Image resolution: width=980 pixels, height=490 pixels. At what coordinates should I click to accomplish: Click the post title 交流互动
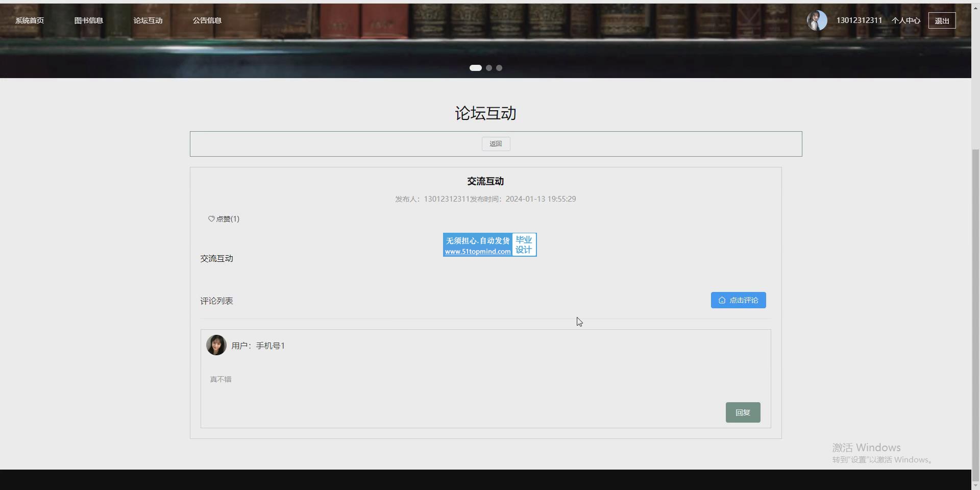pyautogui.click(x=485, y=181)
